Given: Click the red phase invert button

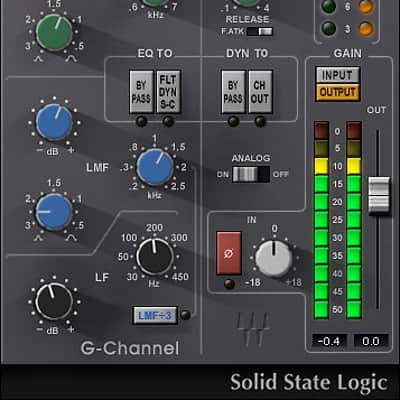Looking at the screenshot, I should pos(229,253).
